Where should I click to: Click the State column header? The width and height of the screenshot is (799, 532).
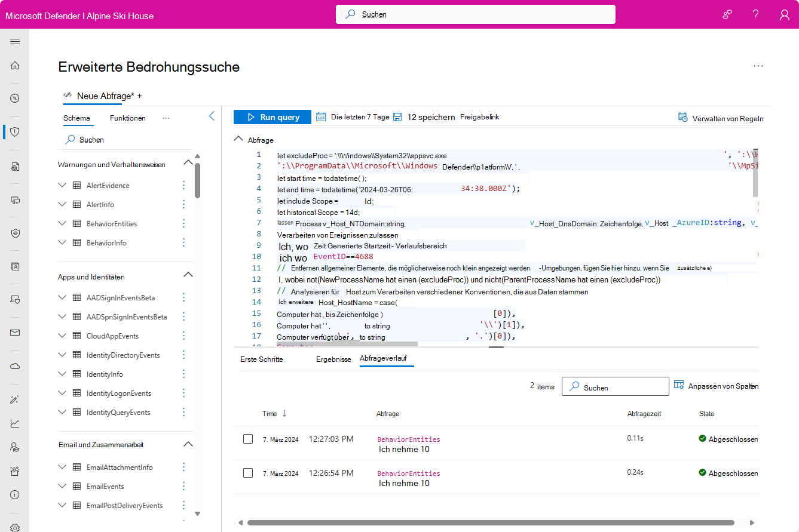[x=706, y=413]
